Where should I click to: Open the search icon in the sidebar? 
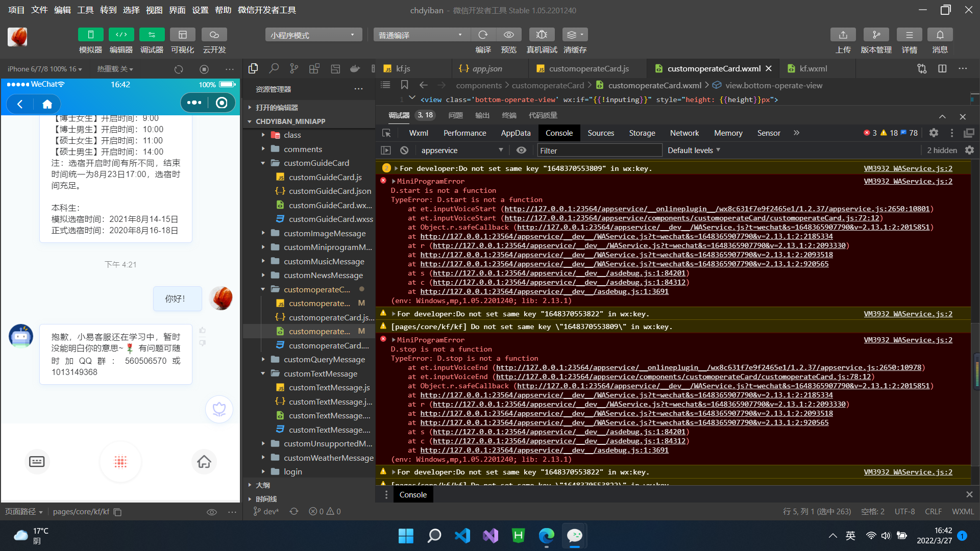[x=274, y=69]
